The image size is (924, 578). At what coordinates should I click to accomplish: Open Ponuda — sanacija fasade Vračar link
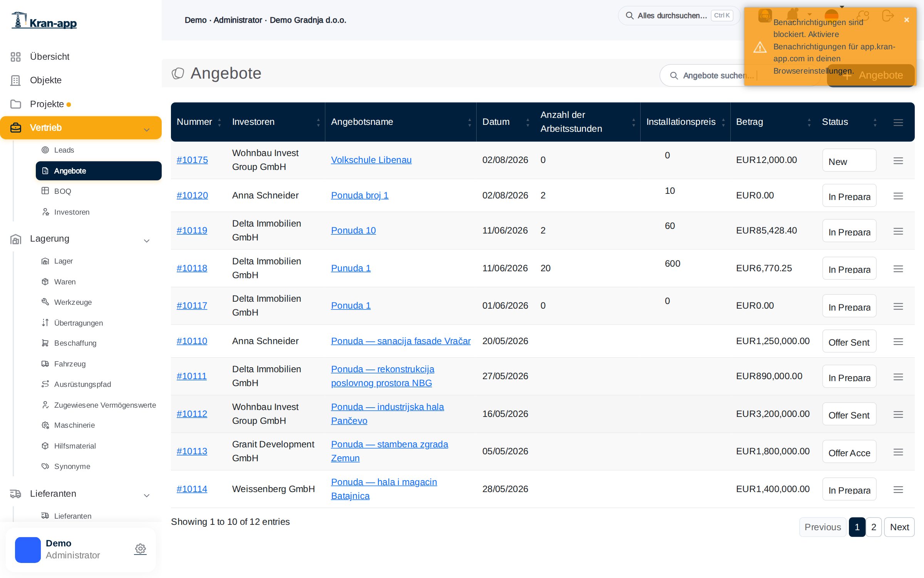(x=401, y=341)
